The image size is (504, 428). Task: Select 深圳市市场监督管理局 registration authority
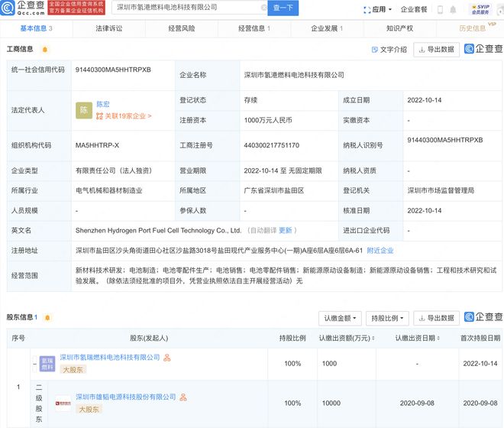(441, 190)
